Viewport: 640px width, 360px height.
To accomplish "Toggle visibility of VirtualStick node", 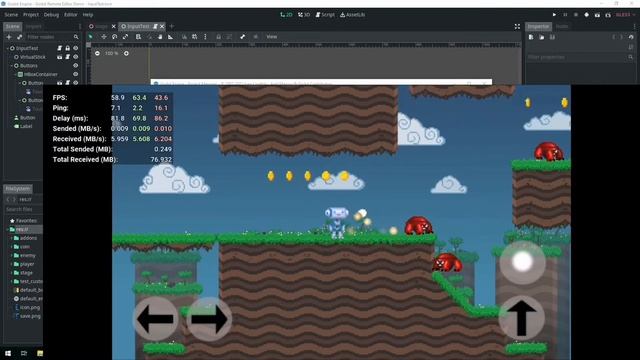I will pyautogui.click(x=76, y=57).
